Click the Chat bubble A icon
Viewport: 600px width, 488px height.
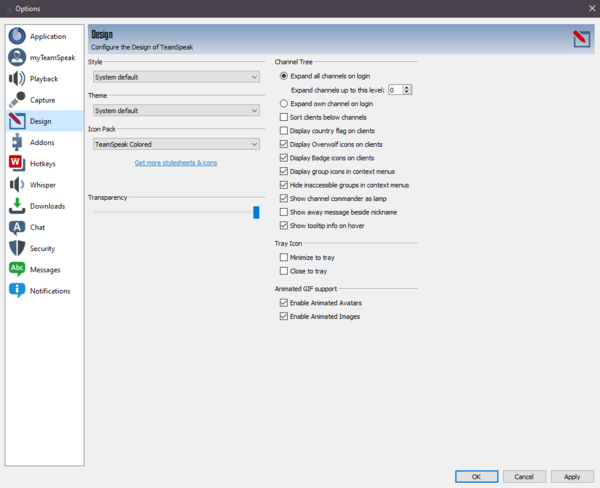(x=17, y=227)
